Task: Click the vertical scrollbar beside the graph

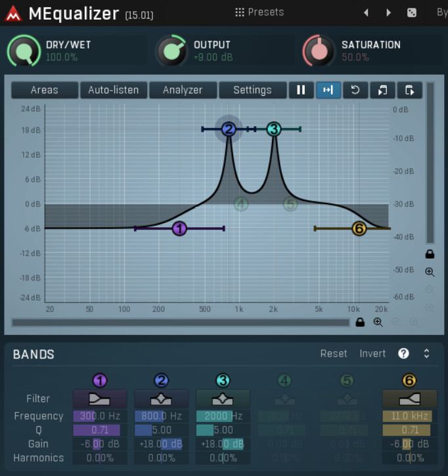Action: click(x=430, y=163)
